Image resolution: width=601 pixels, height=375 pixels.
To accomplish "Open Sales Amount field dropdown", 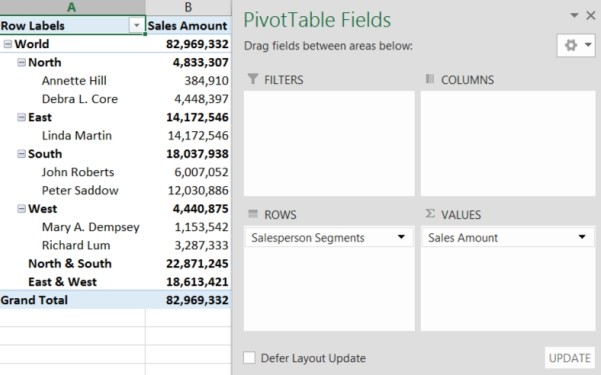I will click(x=582, y=237).
